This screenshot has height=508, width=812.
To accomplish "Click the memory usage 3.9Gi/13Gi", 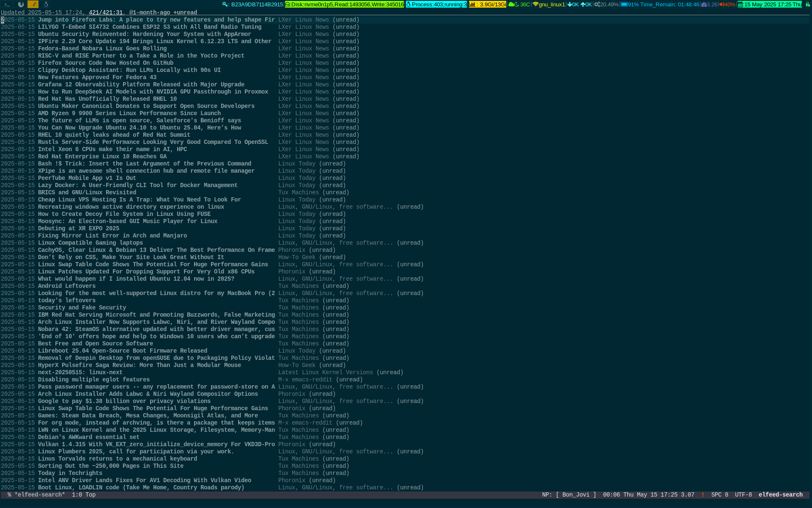I will coord(493,5).
